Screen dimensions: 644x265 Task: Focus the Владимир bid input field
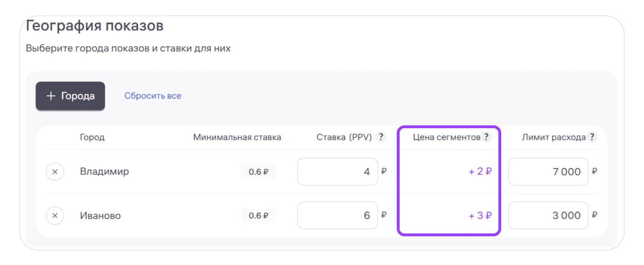(x=337, y=172)
